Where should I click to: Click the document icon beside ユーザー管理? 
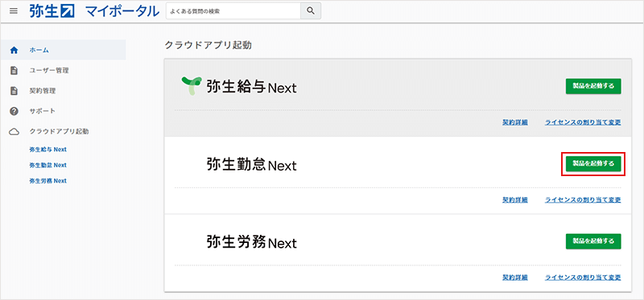pos(14,71)
